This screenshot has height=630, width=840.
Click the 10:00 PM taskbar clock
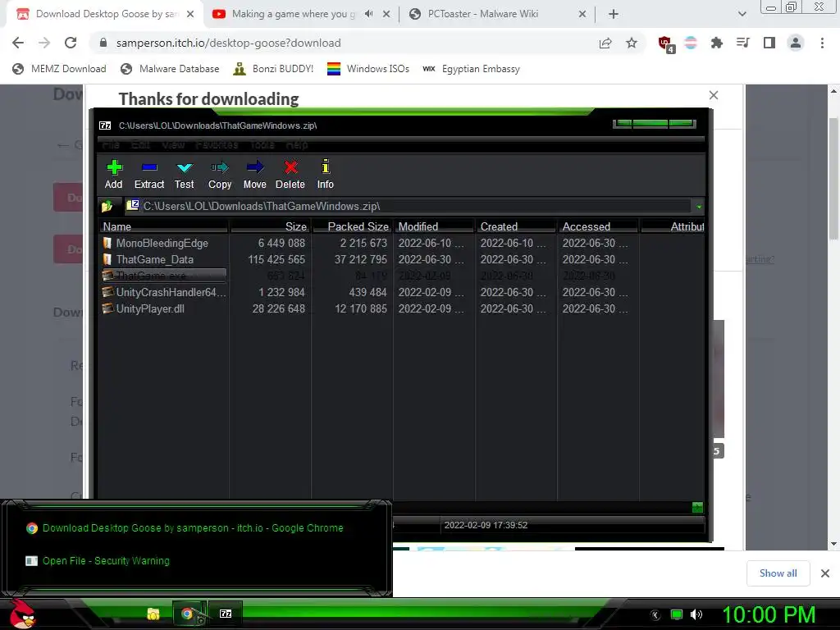coord(769,614)
